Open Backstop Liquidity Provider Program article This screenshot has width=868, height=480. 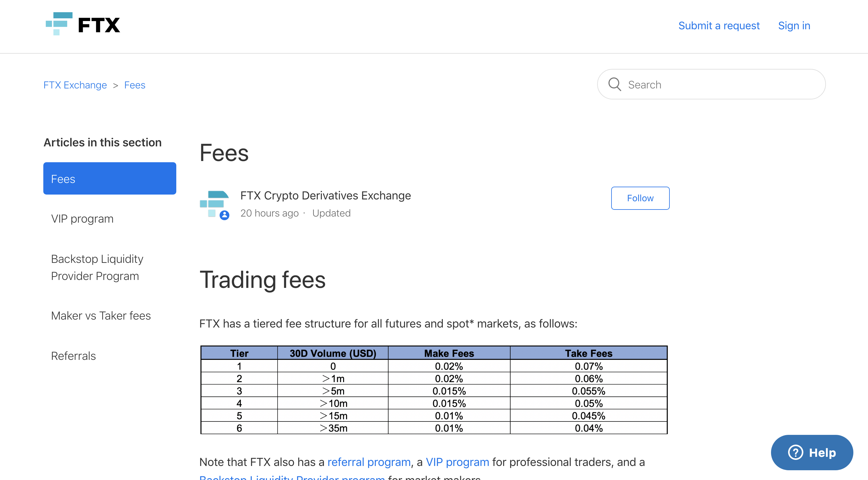point(97,267)
